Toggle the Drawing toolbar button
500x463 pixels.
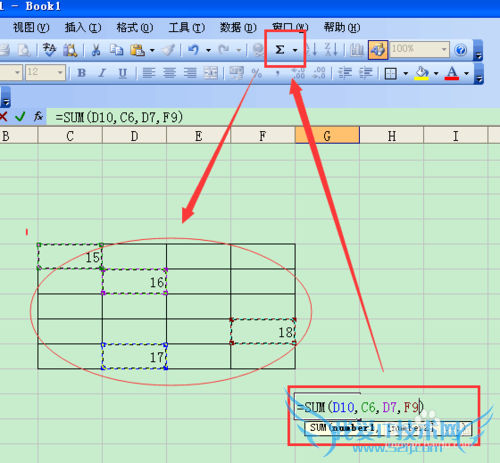[378, 50]
